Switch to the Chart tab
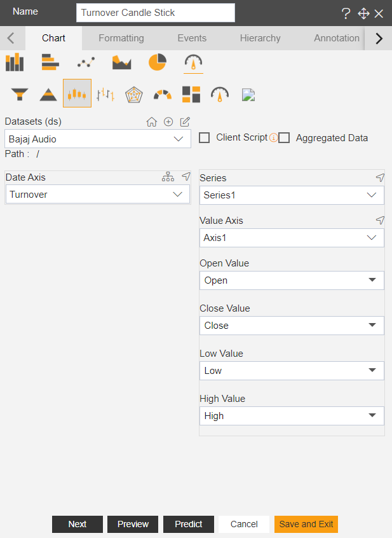 (x=53, y=38)
